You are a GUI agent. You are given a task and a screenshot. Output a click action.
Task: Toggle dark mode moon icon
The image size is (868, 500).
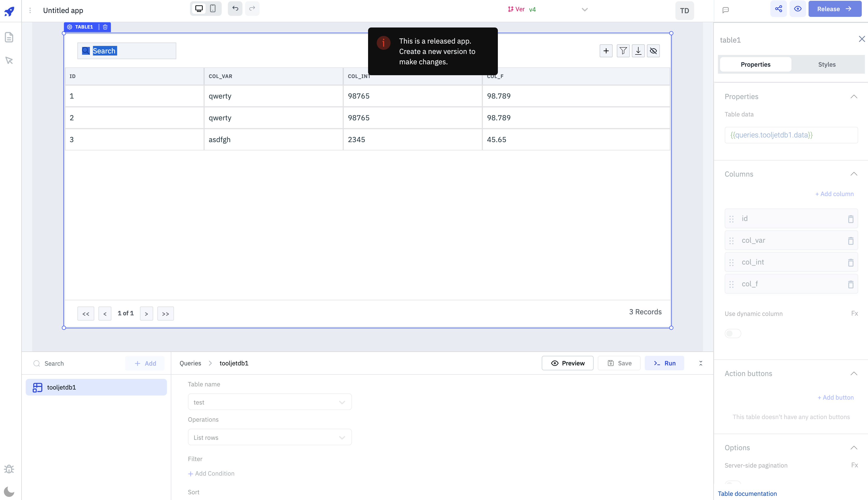point(9,491)
